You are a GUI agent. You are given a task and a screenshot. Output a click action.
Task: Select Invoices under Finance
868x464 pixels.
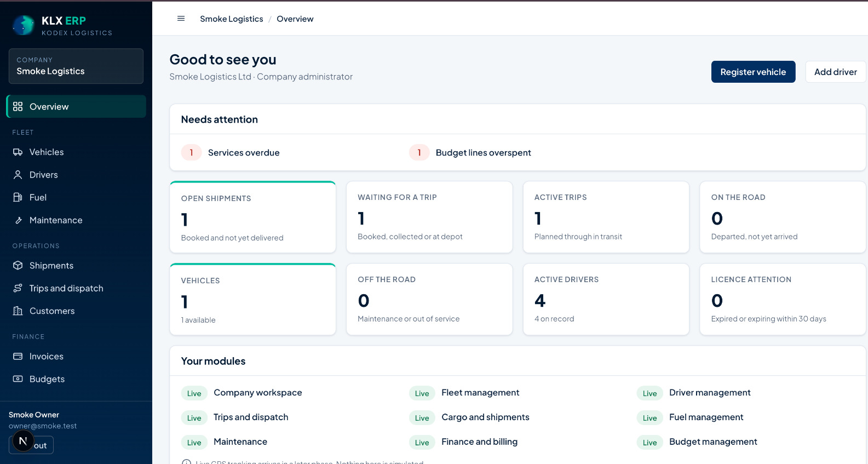pyautogui.click(x=76, y=357)
